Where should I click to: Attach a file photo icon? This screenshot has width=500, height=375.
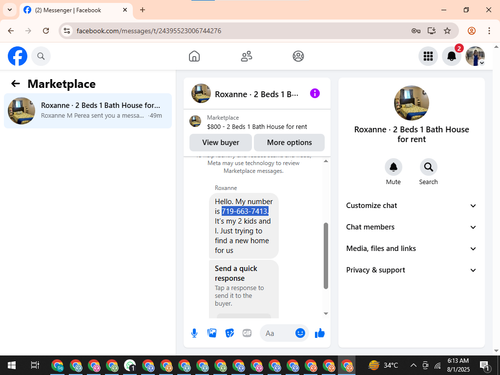(x=212, y=333)
